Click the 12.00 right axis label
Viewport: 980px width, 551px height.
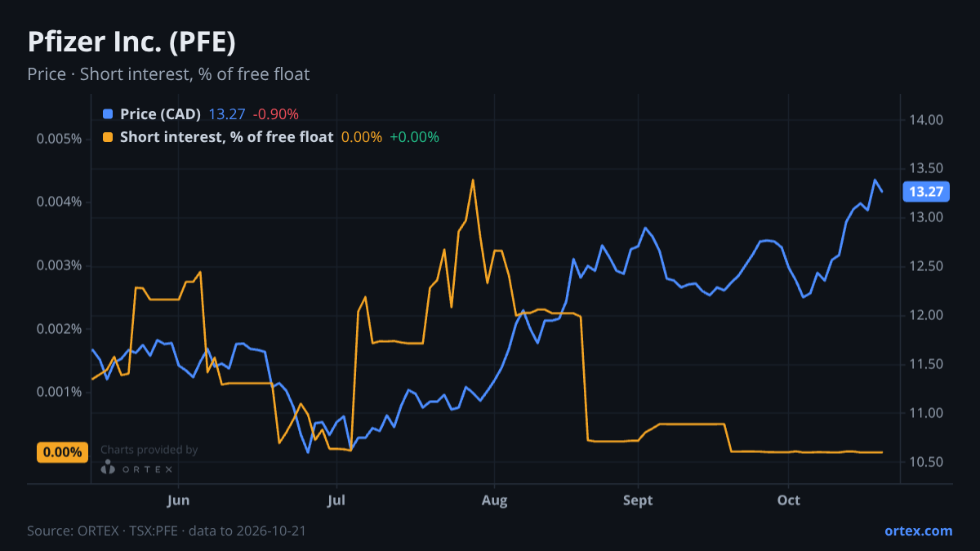click(925, 316)
